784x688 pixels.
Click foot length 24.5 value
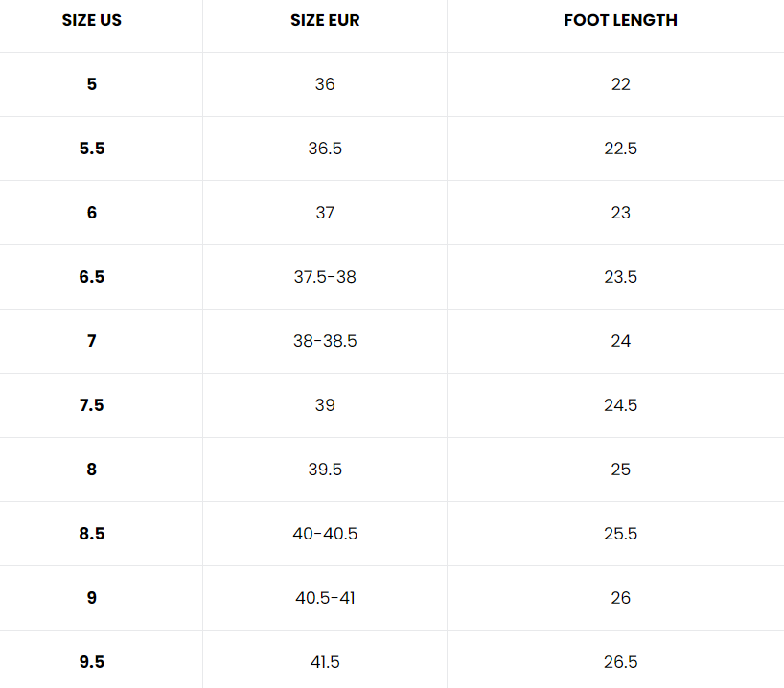(x=620, y=405)
